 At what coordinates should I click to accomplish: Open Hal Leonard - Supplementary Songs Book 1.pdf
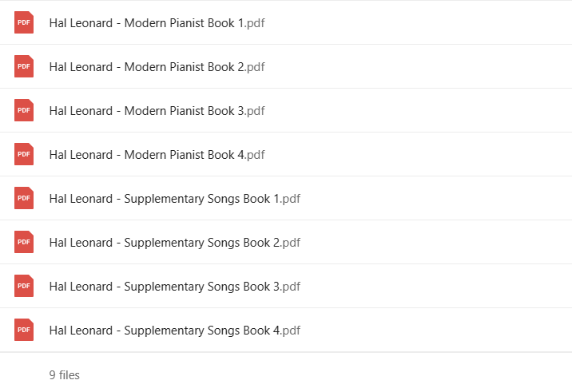pos(175,199)
